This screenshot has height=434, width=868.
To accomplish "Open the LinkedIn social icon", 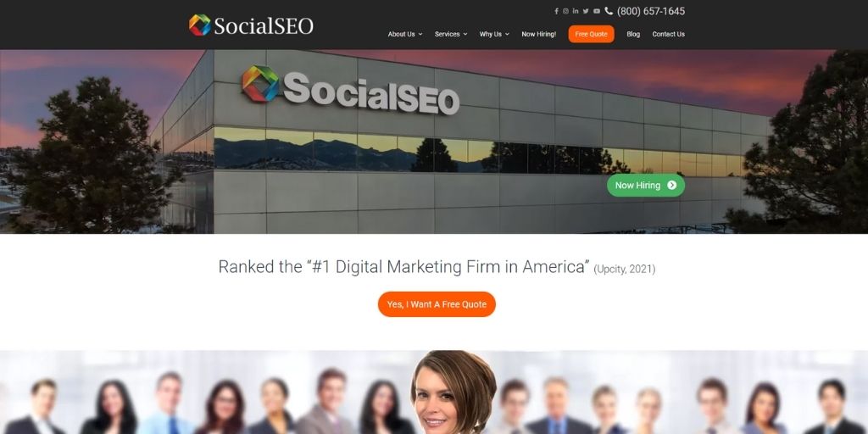I will click(576, 11).
